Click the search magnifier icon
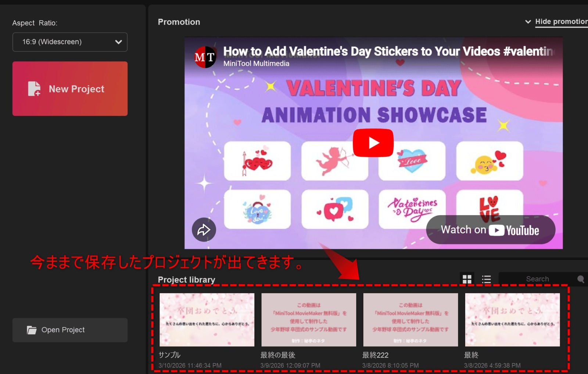Image resolution: width=588 pixels, height=374 pixels. pos(581,279)
